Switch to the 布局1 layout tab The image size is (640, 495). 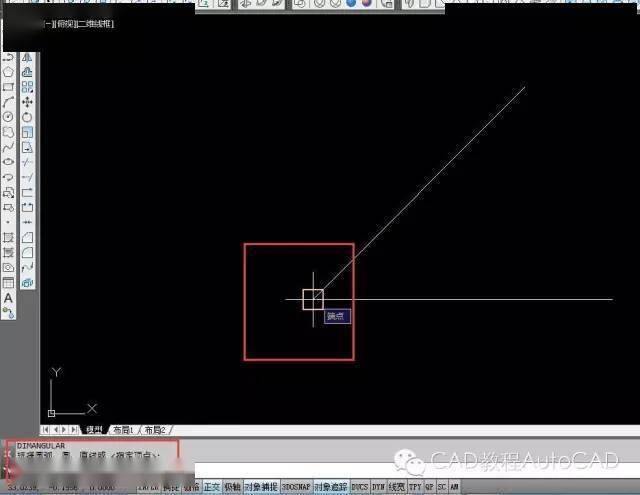point(123,430)
